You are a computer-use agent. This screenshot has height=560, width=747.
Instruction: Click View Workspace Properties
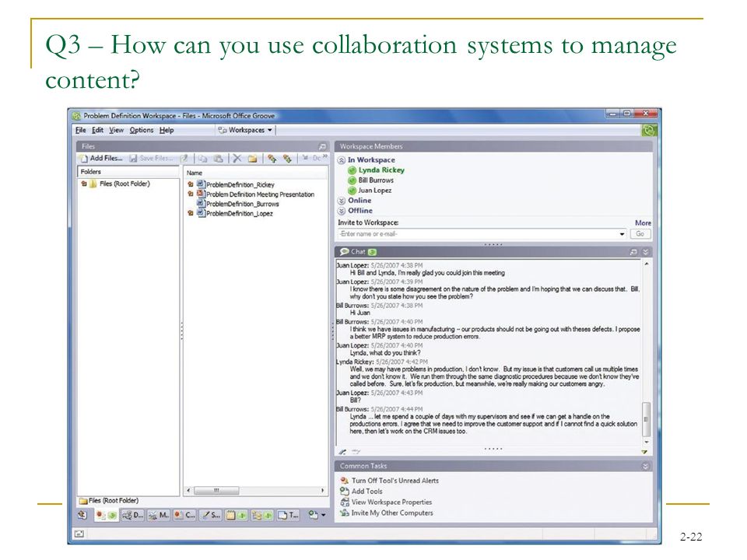click(x=391, y=502)
